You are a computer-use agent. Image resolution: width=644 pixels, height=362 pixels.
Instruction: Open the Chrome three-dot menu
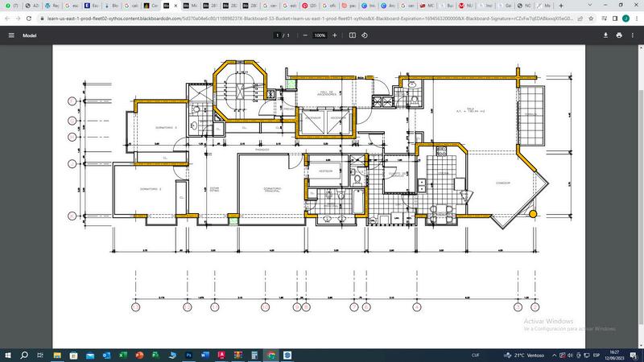pos(637,17)
